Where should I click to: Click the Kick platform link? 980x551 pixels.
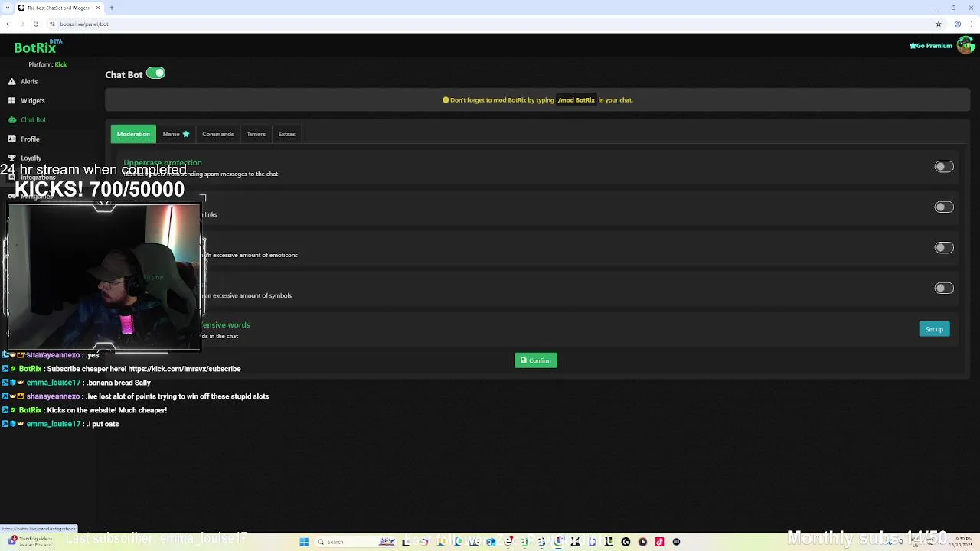tap(60, 64)
